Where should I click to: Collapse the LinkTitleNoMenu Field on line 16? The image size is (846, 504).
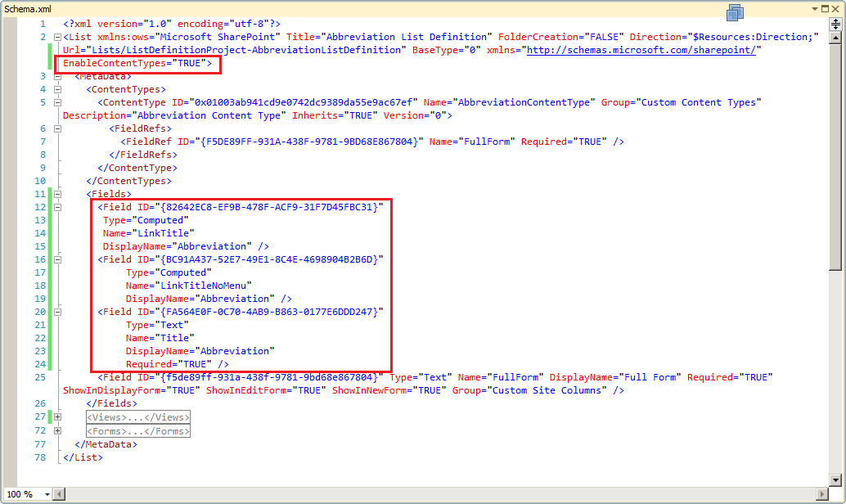pos(57,259)
